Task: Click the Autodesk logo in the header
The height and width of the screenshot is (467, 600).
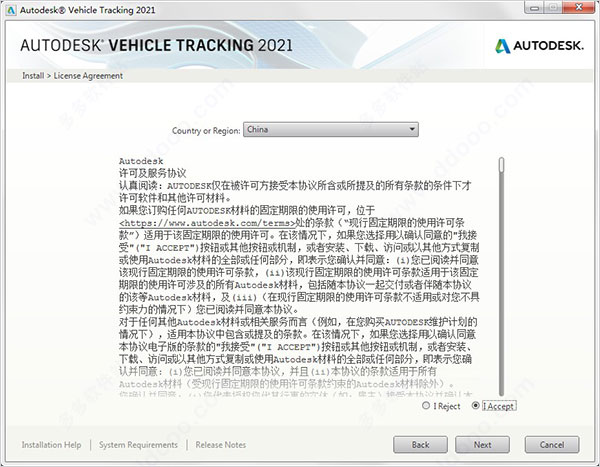Action: [539, 46]
